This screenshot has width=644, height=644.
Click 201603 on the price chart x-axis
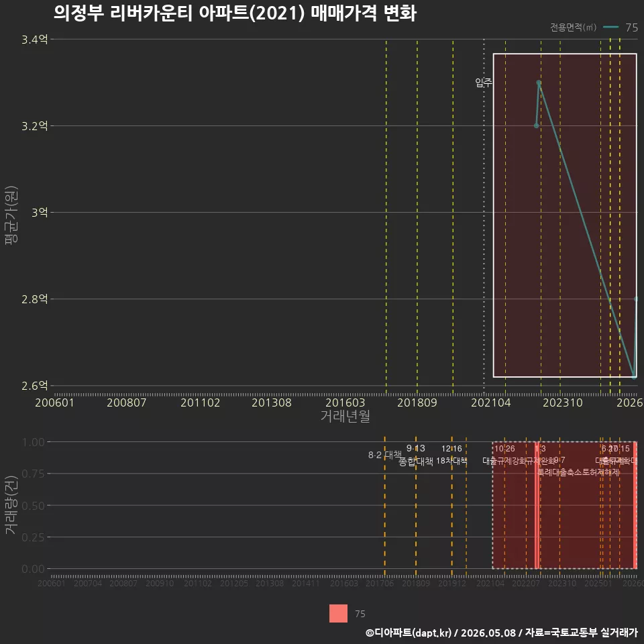coord(345,402)
